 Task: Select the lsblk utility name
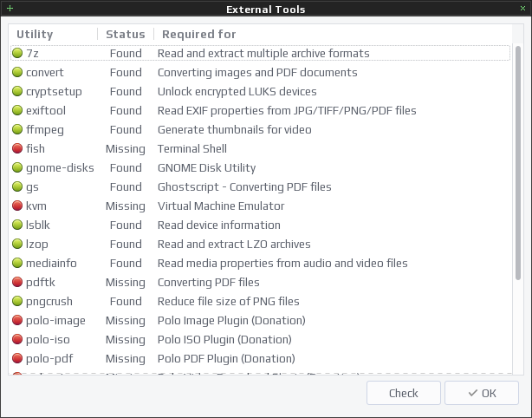[x=38, y=225]
